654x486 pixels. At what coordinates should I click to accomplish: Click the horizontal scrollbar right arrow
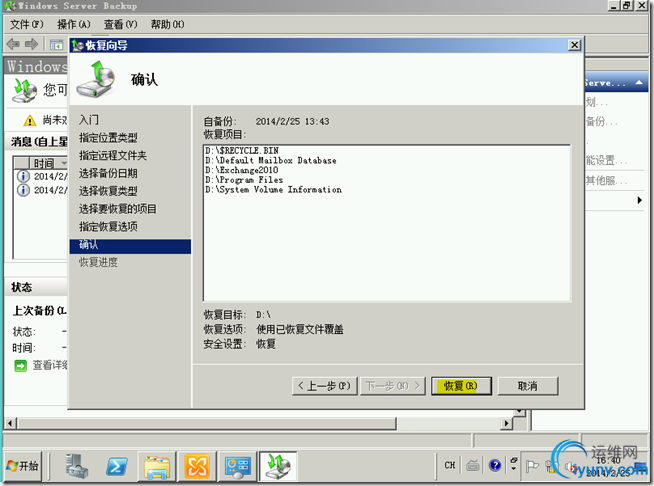(506, 423)
